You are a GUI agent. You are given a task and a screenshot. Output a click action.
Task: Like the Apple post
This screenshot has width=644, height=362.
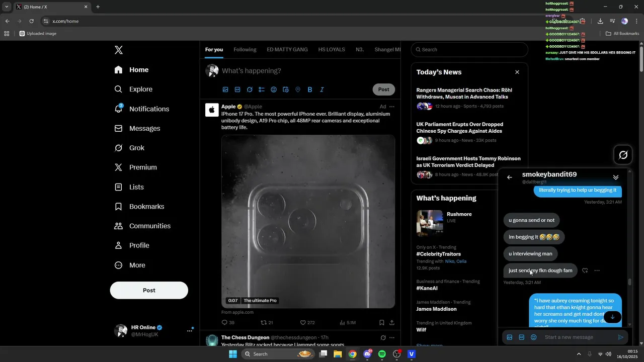pyautogui.click(x=307, y=323)
